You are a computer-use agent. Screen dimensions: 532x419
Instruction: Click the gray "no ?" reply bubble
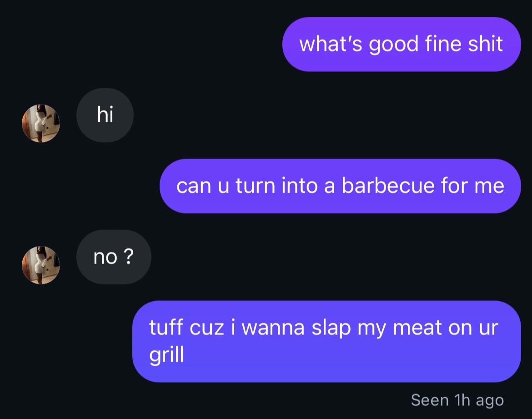pyautogui.click(x=114, y=257)
